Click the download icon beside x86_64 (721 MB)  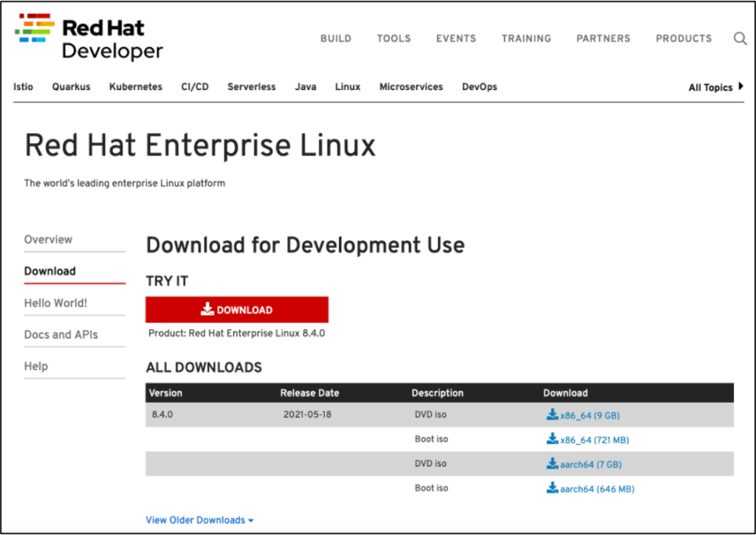(552, 439)
